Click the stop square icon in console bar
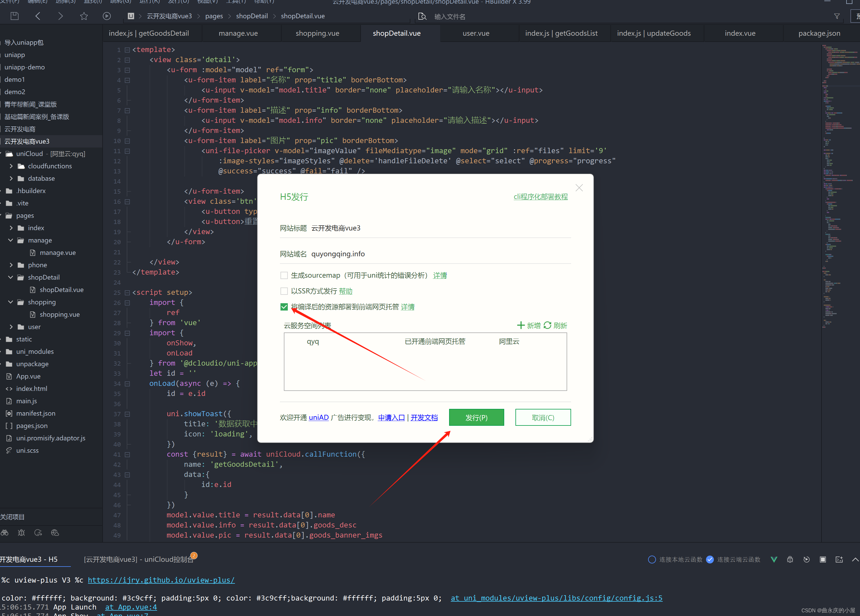Viewport: 860px width, 616px height. point(823,560)
